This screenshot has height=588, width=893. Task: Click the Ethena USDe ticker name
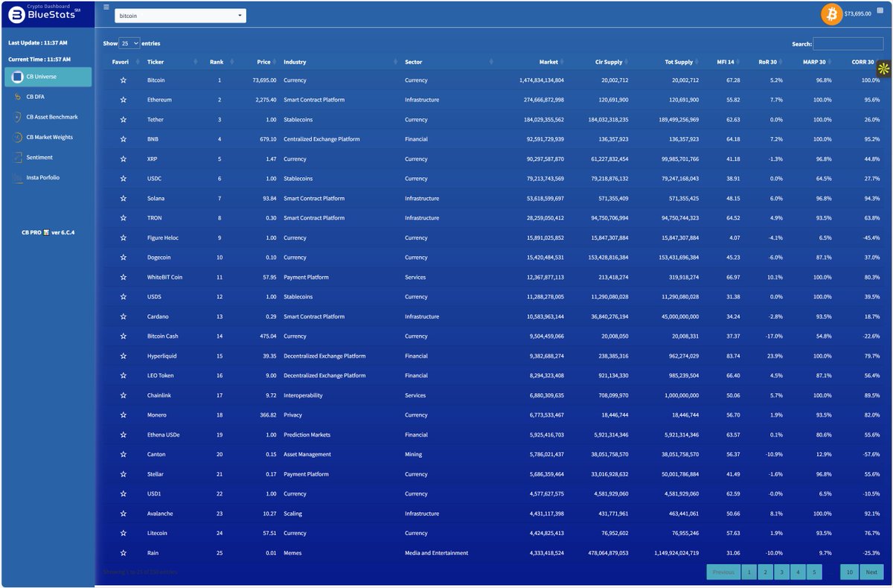164,435
